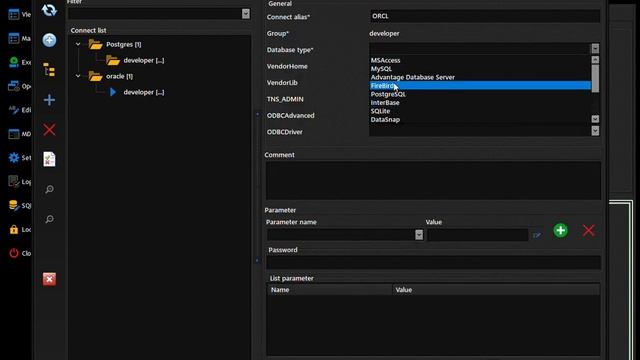
Task: Add a new connection with blue plus
Action: (49, 100)
